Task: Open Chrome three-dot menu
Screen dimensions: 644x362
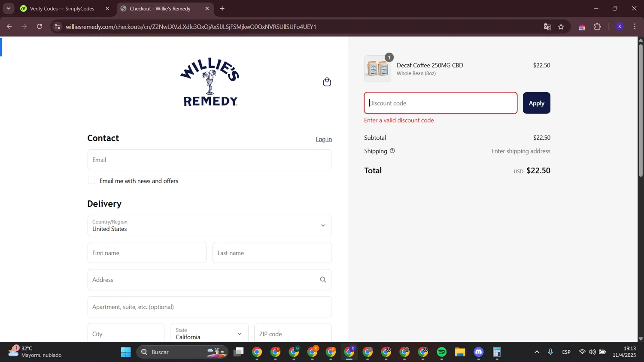Action: pos(635,27)
